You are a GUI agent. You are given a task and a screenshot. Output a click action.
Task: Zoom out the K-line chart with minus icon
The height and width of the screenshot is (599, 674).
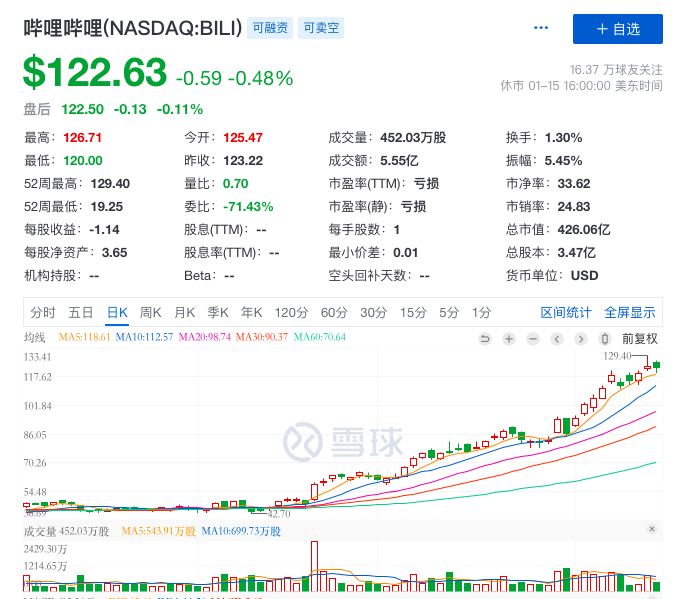[x=533, y=339]
